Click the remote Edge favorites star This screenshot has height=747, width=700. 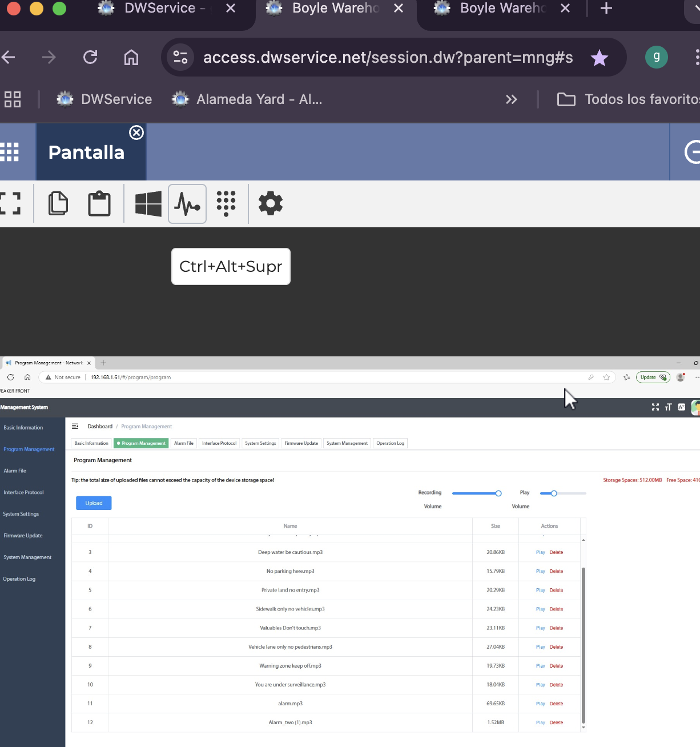pos(606,377)
